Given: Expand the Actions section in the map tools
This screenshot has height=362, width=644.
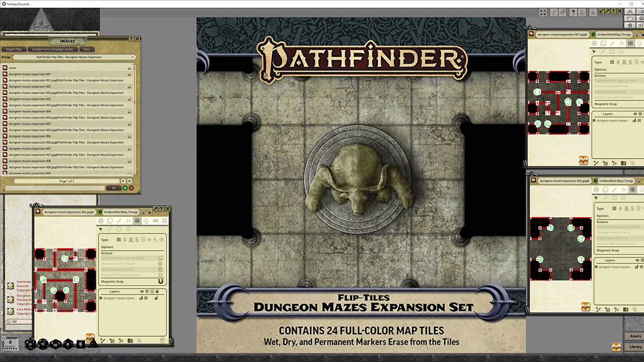Looking at the screenshot, I should pos(108,253).
